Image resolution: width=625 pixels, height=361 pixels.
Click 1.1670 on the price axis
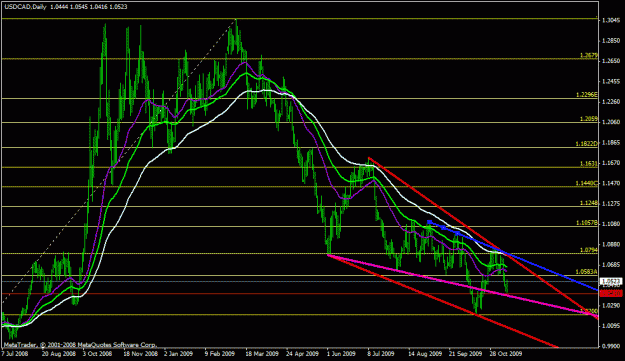611,163
